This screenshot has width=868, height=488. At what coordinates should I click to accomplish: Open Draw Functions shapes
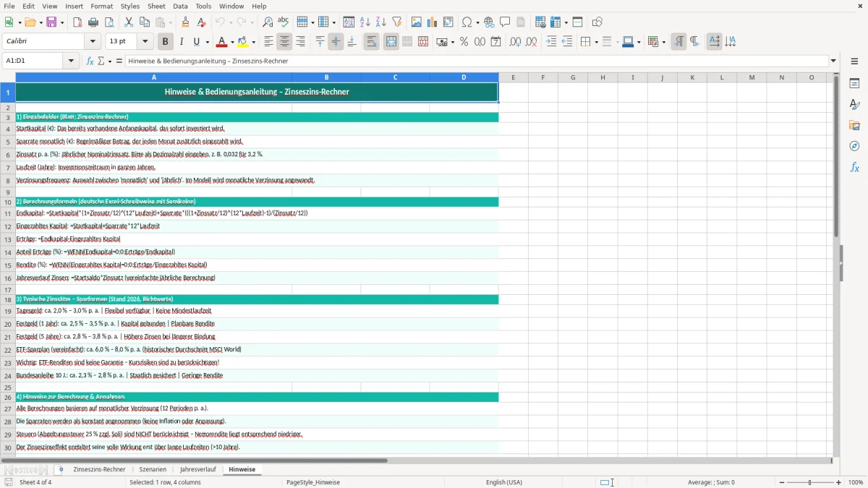(x=597, y=22)
